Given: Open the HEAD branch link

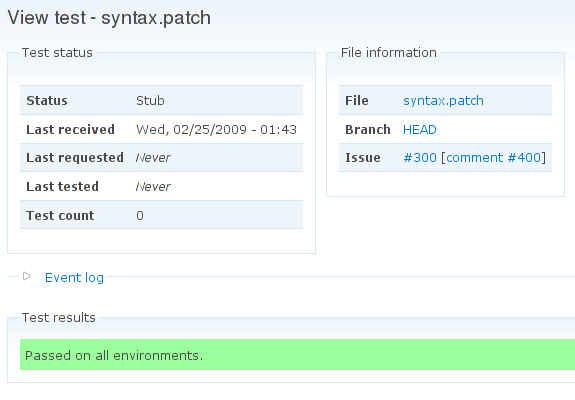Looking at the screenshot, I should [420, 129].
